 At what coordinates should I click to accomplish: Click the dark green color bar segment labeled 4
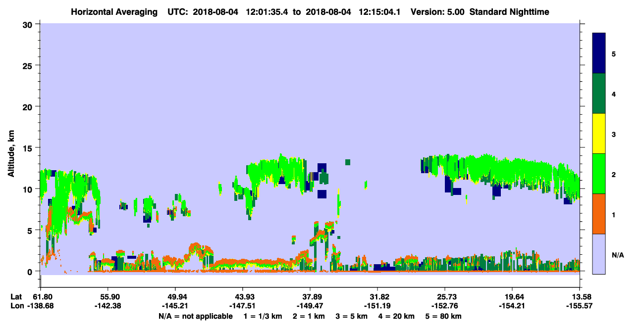coord(599,94)
